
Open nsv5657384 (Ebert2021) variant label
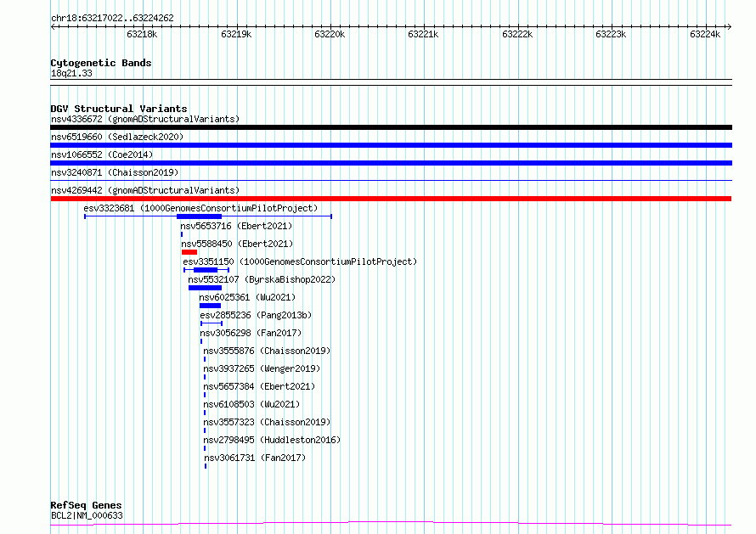(x=259, y=386)
